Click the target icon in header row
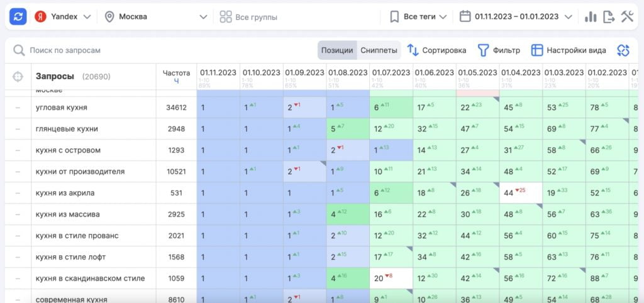 18,77
